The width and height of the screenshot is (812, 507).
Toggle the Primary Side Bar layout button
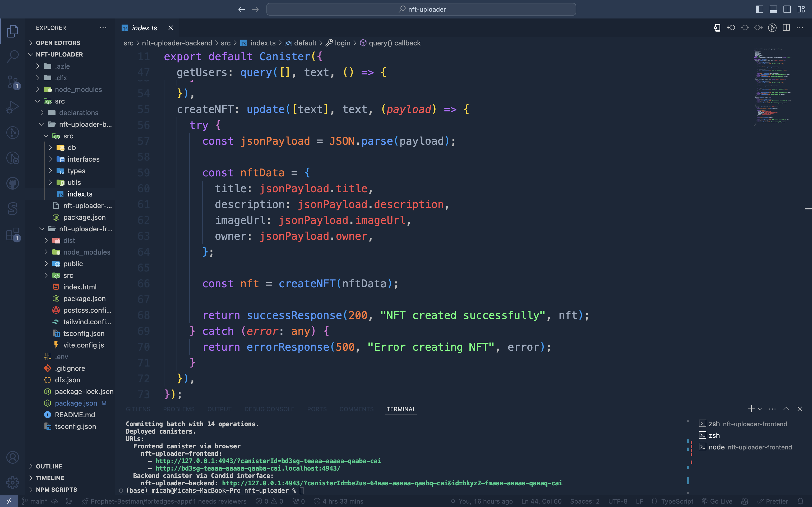759,10
